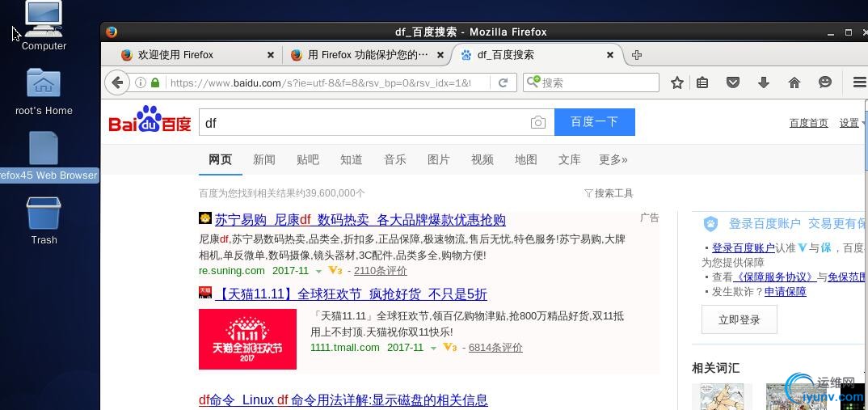Switch to the 新闻 search category
The image size is (868, 410).
[x=264, y=159]
